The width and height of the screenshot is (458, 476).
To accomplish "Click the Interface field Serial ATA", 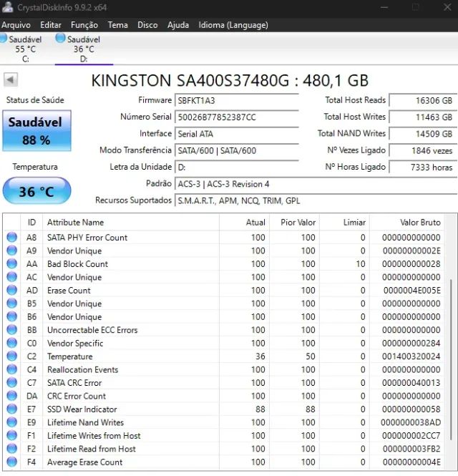I will coord(237,134).
